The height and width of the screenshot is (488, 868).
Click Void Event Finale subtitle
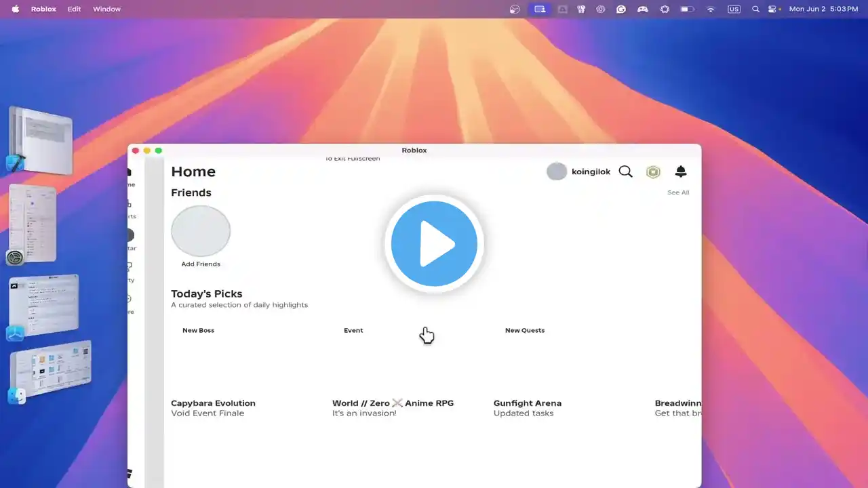pos(208,413)
